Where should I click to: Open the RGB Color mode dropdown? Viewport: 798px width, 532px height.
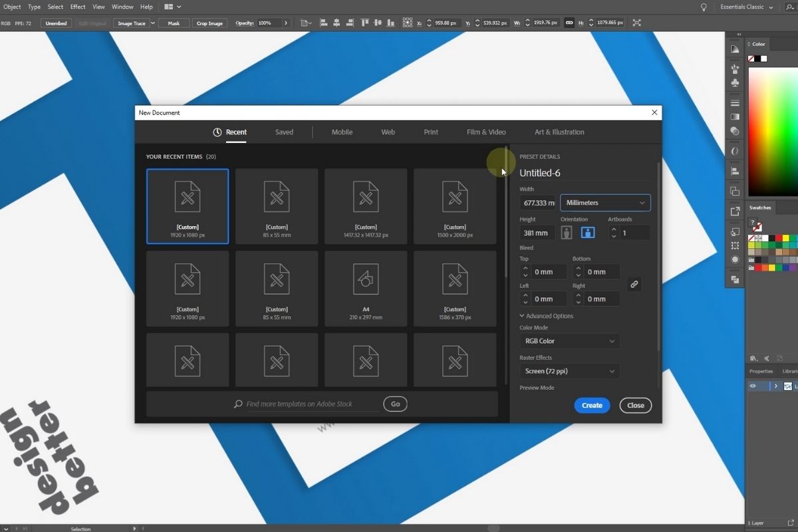click(x=569, y=340)
